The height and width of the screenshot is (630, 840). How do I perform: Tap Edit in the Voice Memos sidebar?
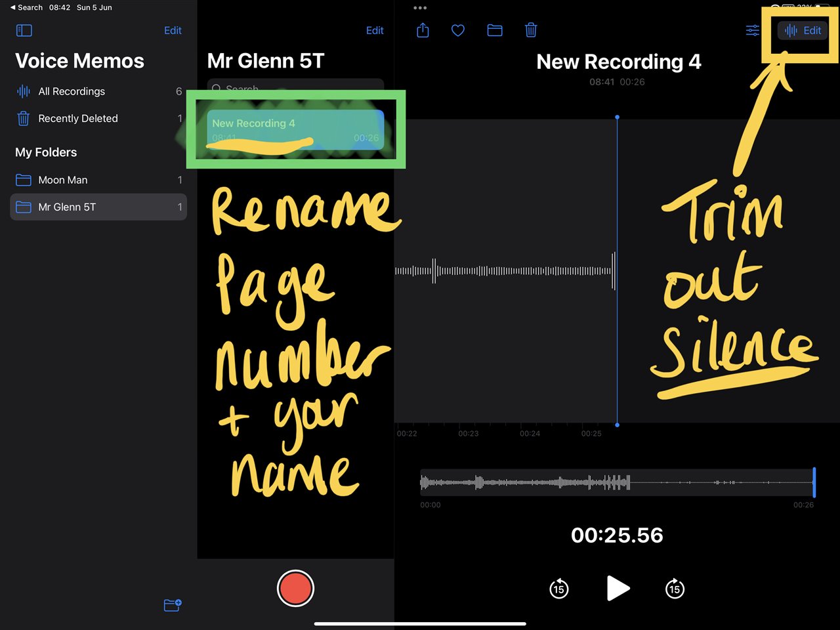pyautogui.click(x=173, y=30)
